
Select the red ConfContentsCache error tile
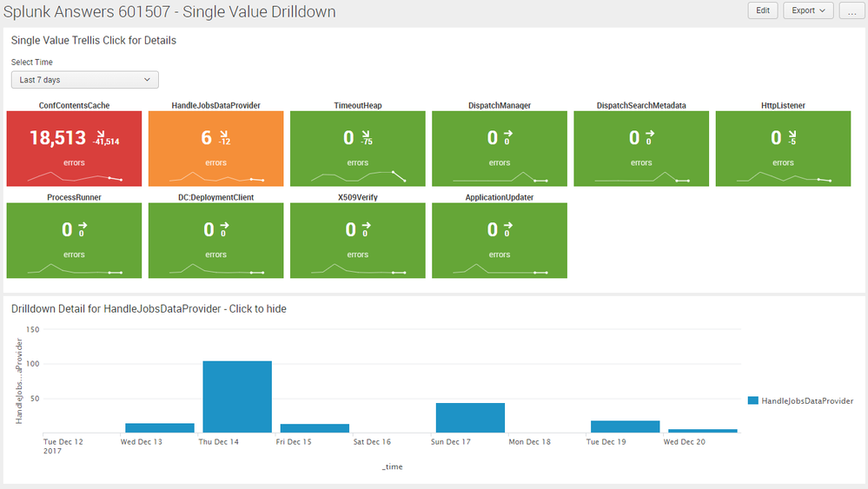[74, 149]
